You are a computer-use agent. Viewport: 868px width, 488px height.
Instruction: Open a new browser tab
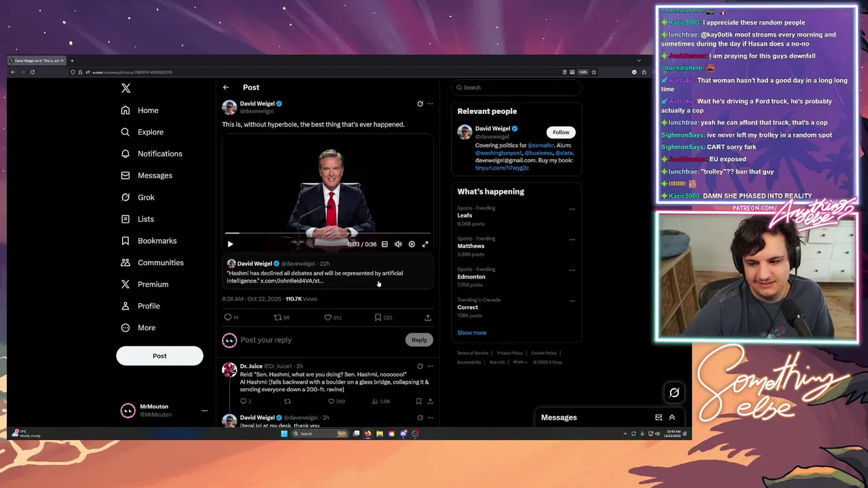click(72, 60)
